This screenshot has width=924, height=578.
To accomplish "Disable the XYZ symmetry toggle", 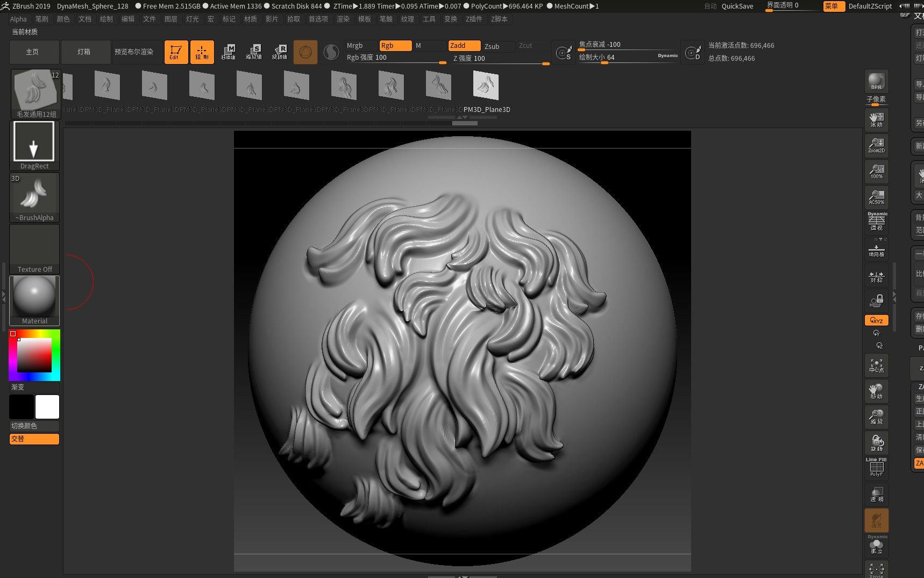I will tap(876, 320).
